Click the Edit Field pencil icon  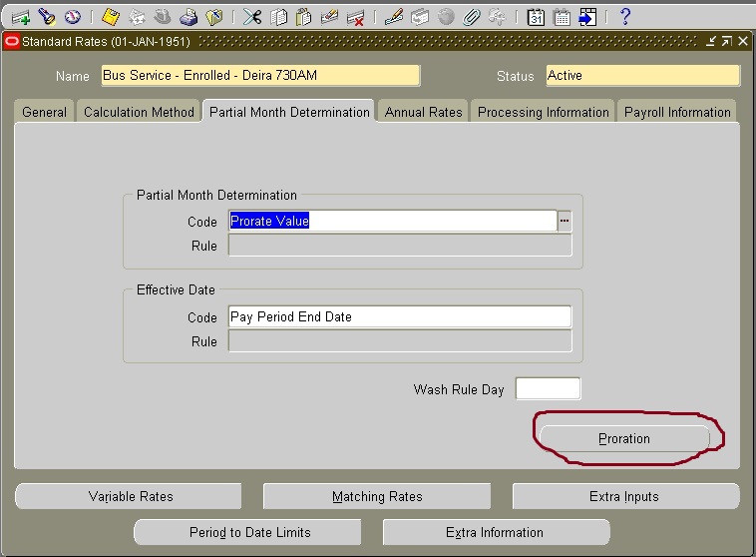pos(394,17)
